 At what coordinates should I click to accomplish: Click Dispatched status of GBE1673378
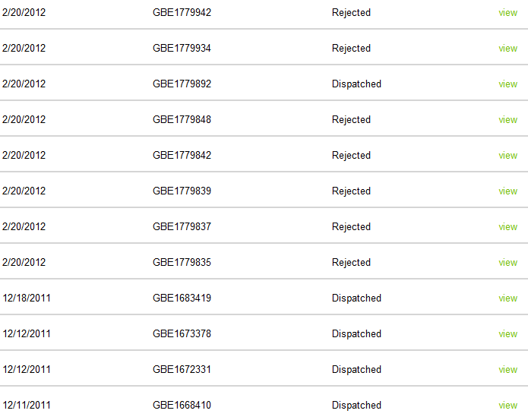pos(356,333)
